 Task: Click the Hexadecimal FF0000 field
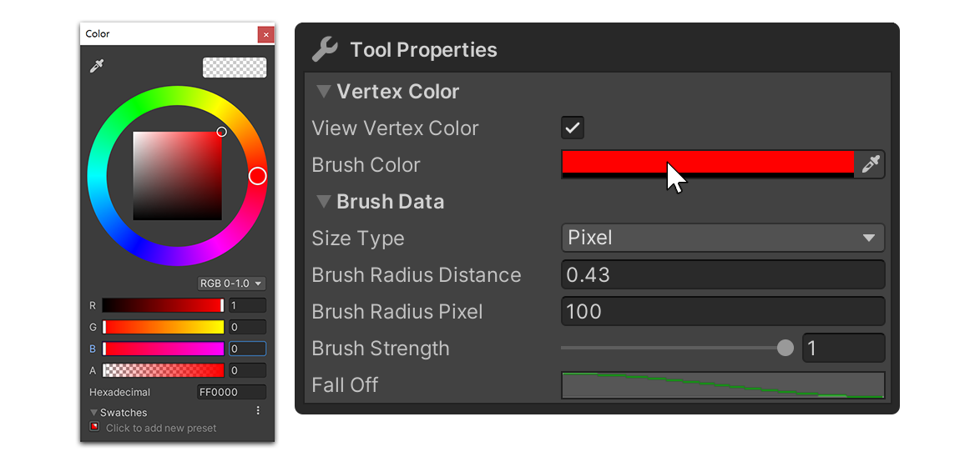click(x=231, y=392)
